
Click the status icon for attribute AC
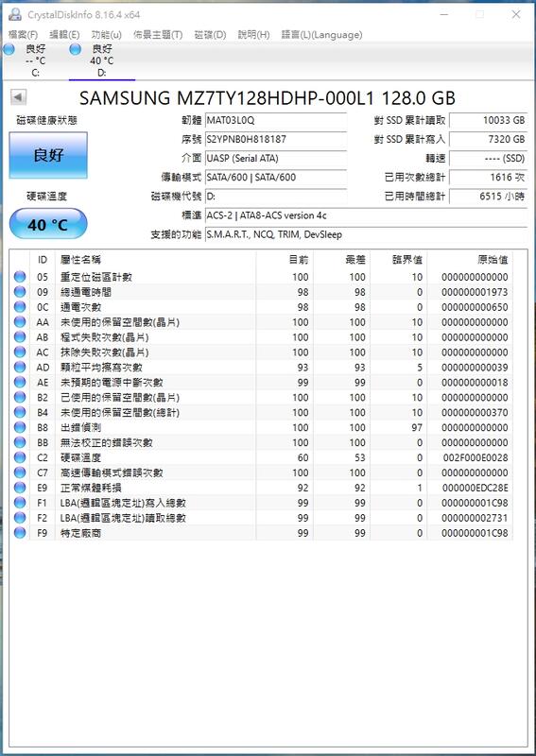point(20,352)
